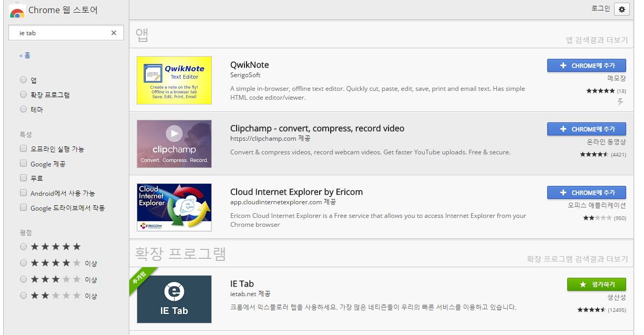Click the https://clipchamp.com 제공 publisher text
644x335 pixels.
point(270,139)
